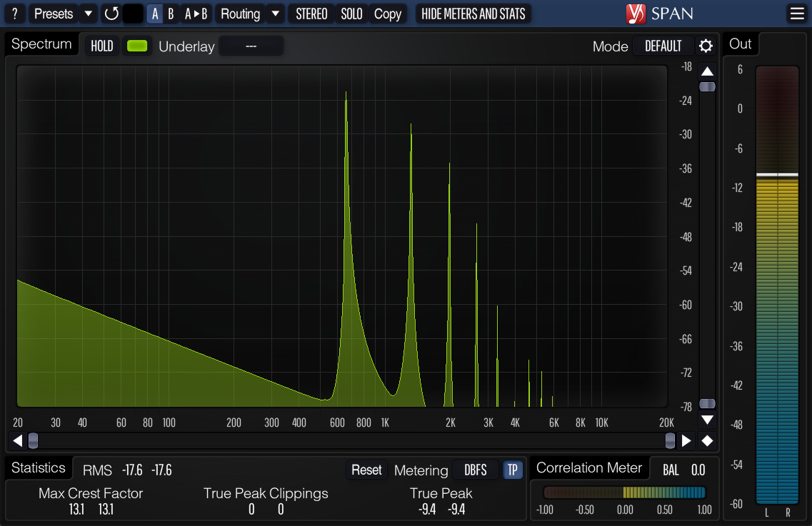Select the Spectrum tab
Viewport: 812px width, 526px height.
41,44
